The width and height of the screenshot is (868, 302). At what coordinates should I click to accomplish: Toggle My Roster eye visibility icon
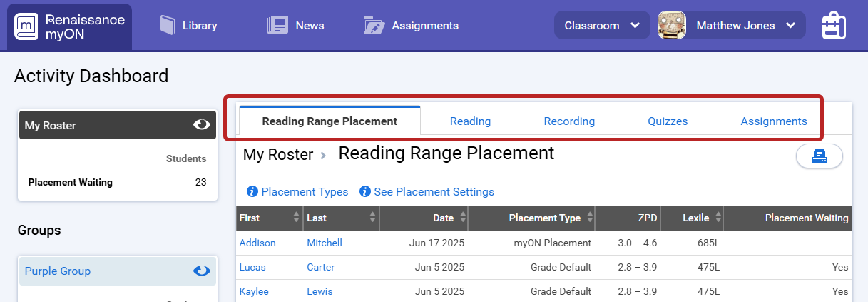(x=202, y=125)
